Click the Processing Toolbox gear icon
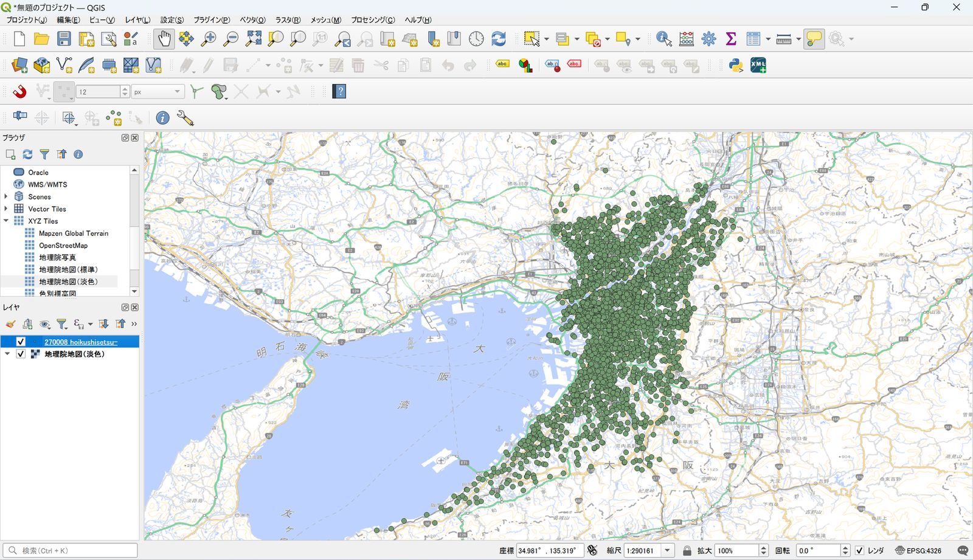Viewport: 973px width, 560px height. [708, 39]
